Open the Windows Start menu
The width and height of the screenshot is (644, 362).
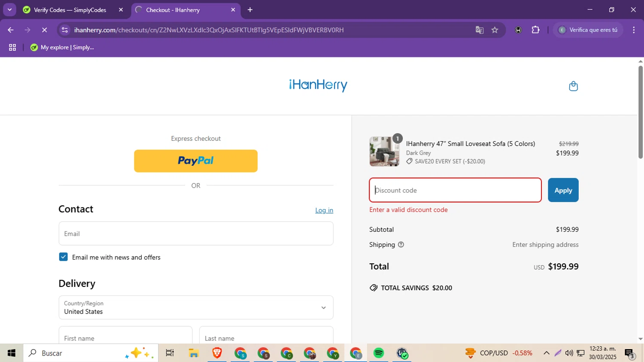12,353
